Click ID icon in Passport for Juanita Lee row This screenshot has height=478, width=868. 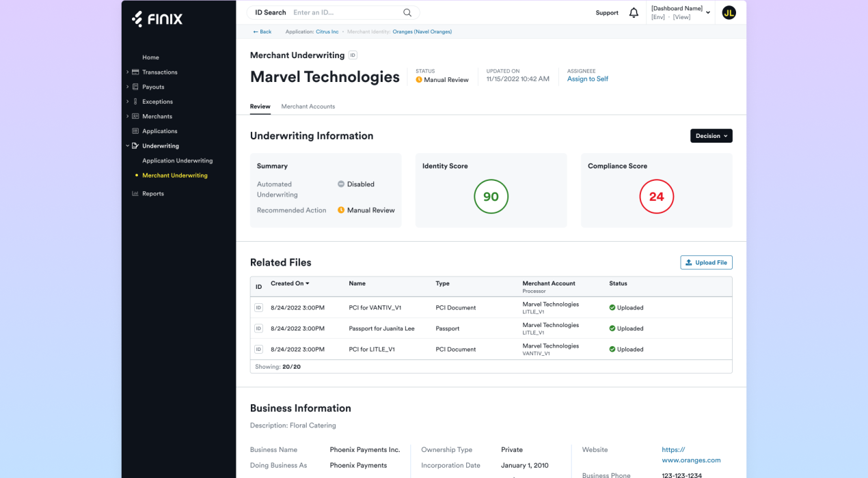tap(258, 328)
